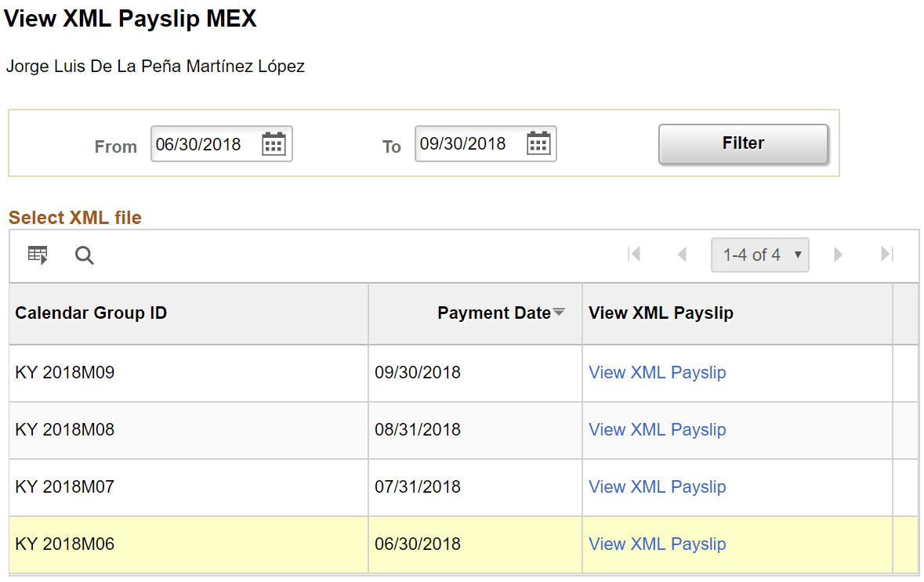Open the From date calendar picker
Image resolution: width=924 pixels, height=582 pixels.
[x=273, y=143]
